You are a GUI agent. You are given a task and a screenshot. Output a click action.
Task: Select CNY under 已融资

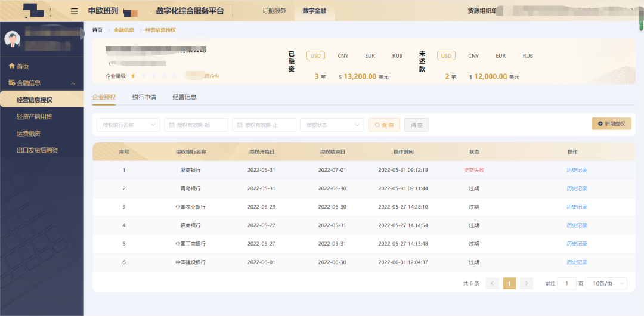[343, 56]
